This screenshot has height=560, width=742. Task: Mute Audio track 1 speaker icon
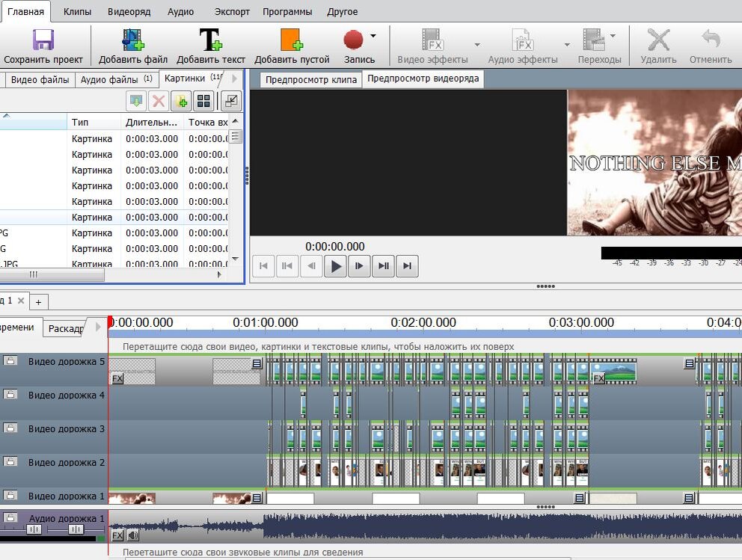[133, 535]
